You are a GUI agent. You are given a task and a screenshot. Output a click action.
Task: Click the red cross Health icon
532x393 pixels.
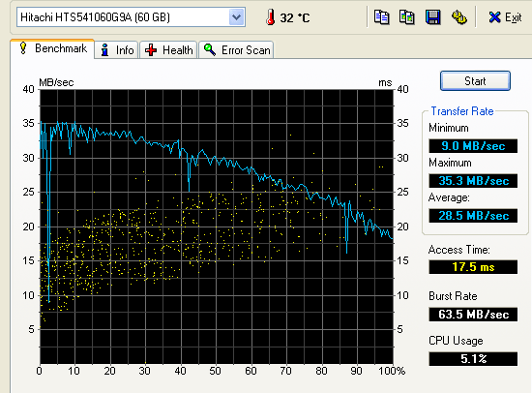click(x=151, y=50)
